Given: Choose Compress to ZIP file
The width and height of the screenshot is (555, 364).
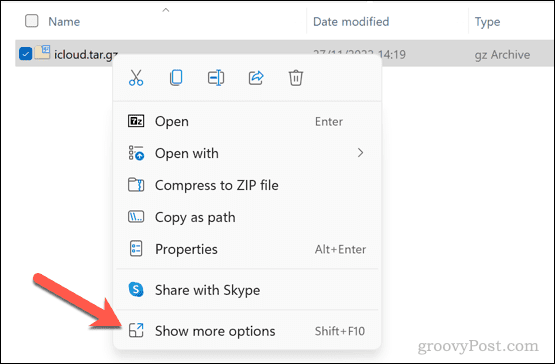Looking at the screenshot, I should 247,185.
